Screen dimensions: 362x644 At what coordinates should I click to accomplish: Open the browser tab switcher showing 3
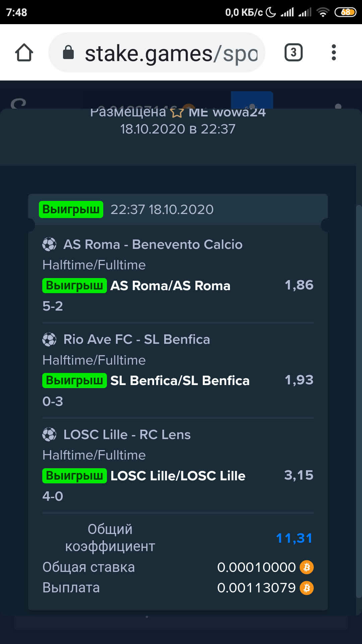[293, 52]
